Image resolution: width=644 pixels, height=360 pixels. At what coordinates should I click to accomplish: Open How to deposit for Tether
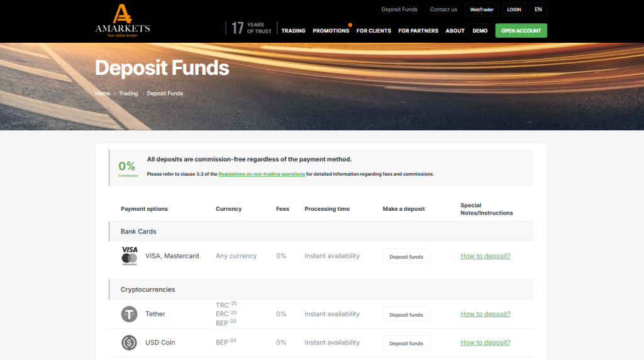coord(485,314)
